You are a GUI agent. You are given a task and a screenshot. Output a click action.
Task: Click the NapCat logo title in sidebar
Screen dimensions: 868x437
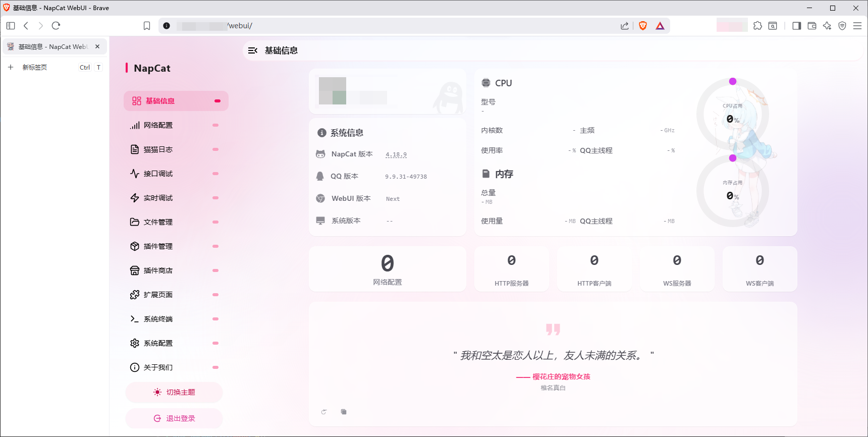[x=152, y=68]
